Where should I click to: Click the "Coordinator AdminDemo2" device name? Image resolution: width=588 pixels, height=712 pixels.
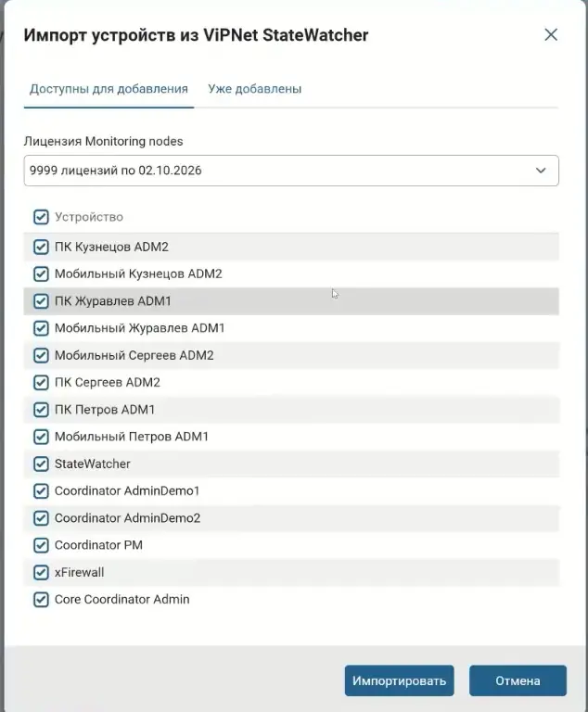click(x=127, y=518)
